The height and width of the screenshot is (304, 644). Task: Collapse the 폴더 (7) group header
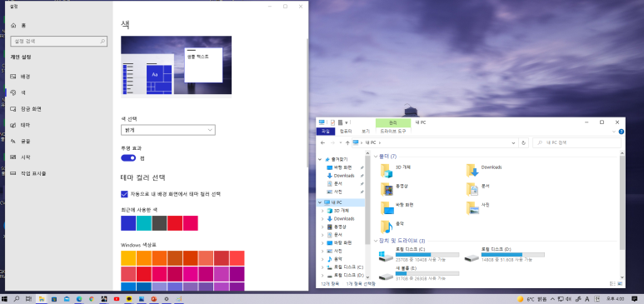pos(377,157)
